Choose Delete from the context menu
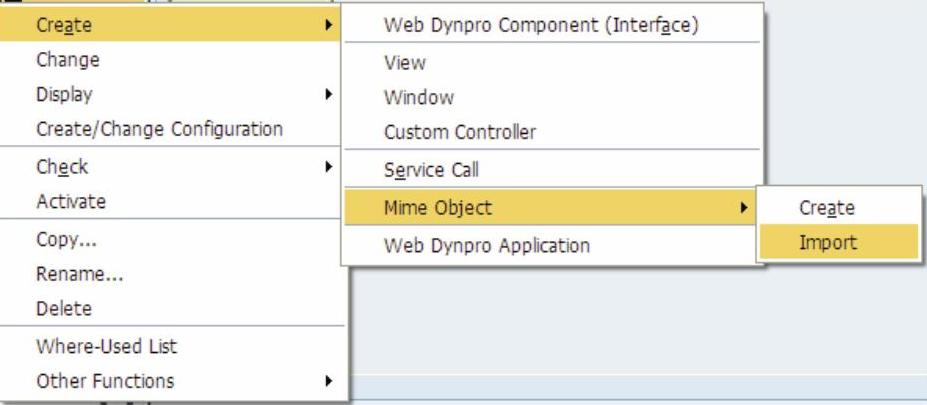The image size is (927, 405). [x=170, y=309]
